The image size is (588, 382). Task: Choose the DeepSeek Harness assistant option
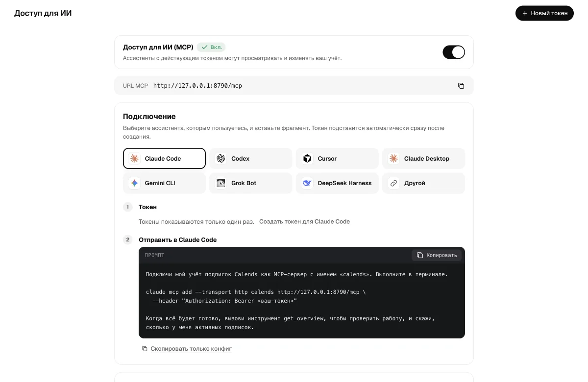[337, 183]
